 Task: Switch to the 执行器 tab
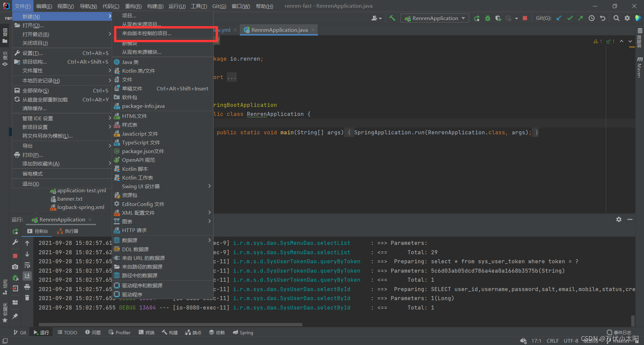[x=68, y=231]
